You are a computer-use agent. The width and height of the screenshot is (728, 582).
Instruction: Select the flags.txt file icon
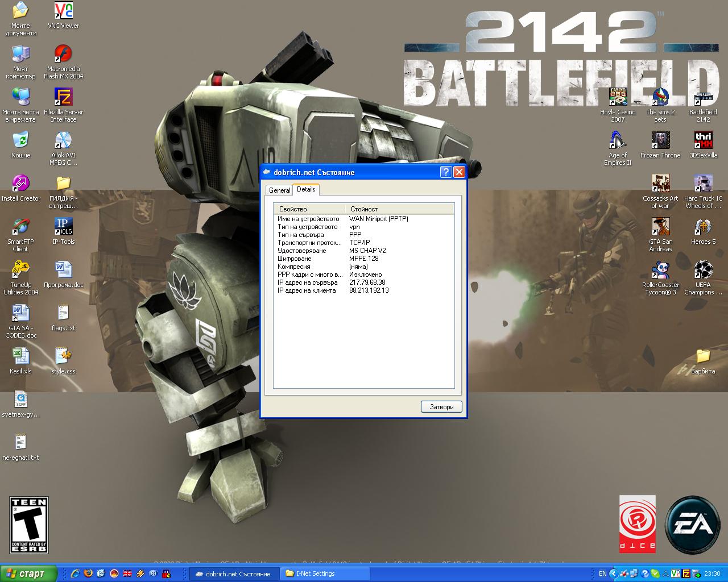(63, 318)
